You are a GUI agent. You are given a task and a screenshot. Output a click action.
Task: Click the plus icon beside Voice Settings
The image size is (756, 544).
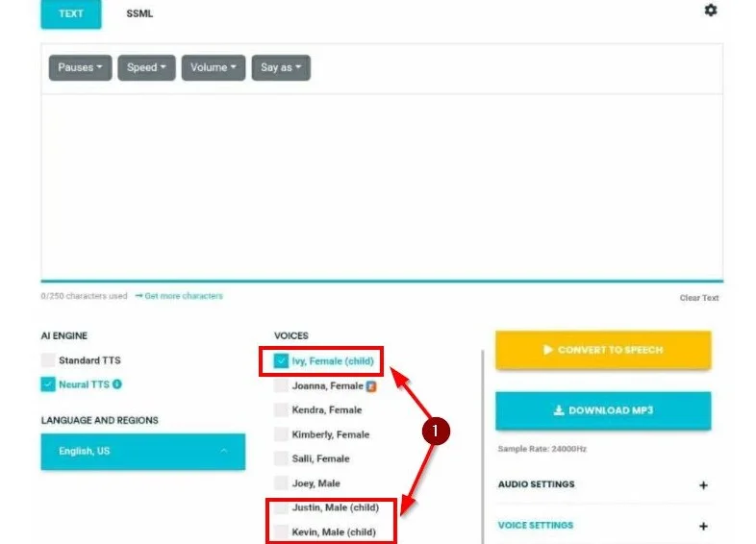[703, 526]
